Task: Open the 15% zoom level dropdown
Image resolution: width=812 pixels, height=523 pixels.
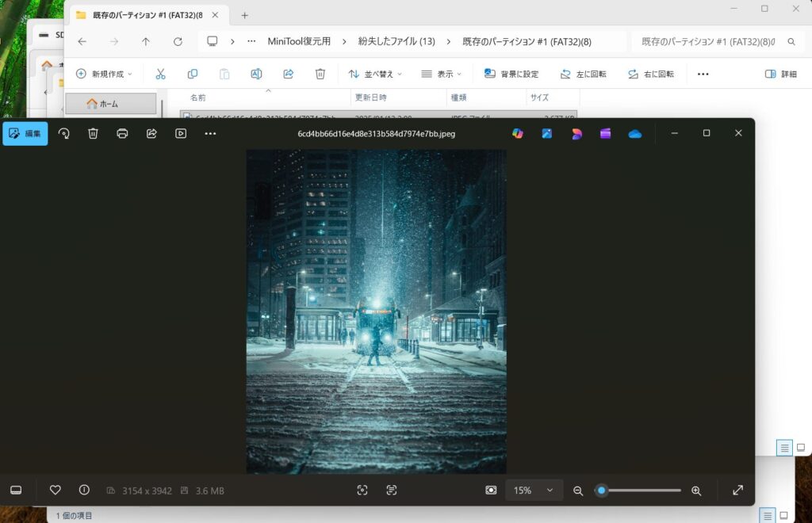Action: 534,491
